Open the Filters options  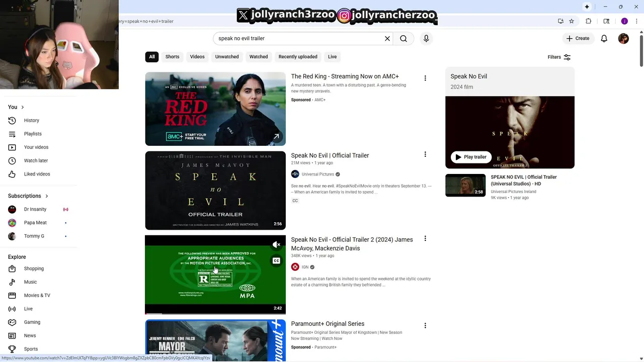(559, 57)
